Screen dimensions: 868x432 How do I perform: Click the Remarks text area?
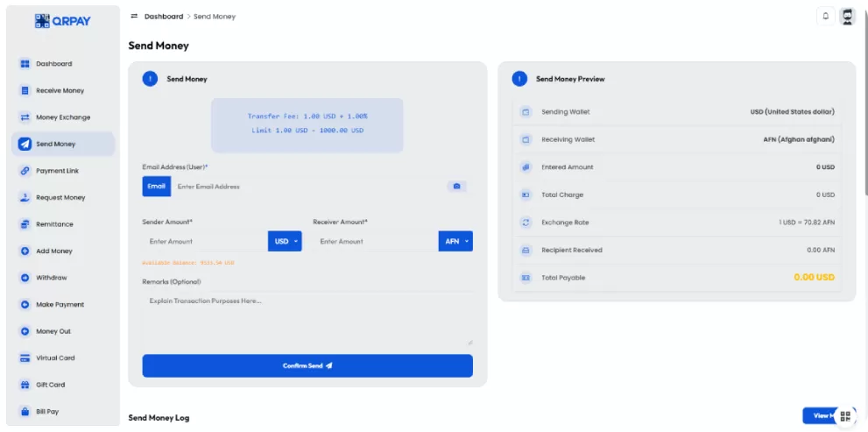307,319
